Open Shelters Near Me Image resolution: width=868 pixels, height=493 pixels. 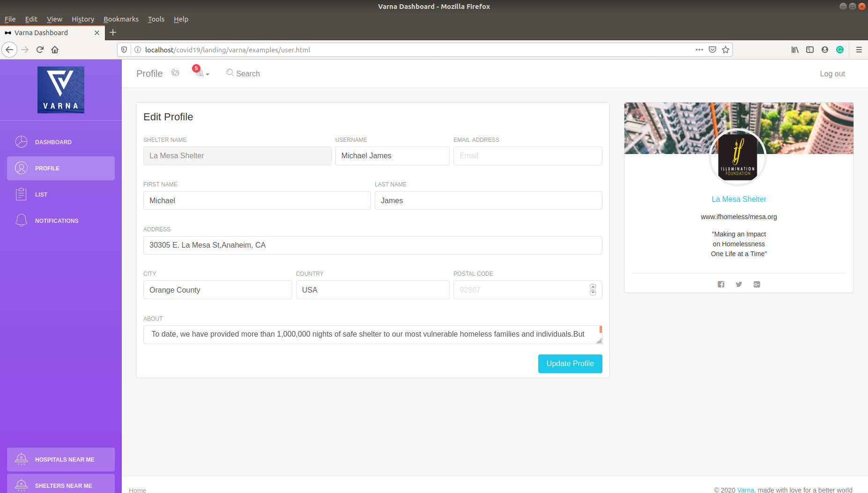[x=61, y=485]
